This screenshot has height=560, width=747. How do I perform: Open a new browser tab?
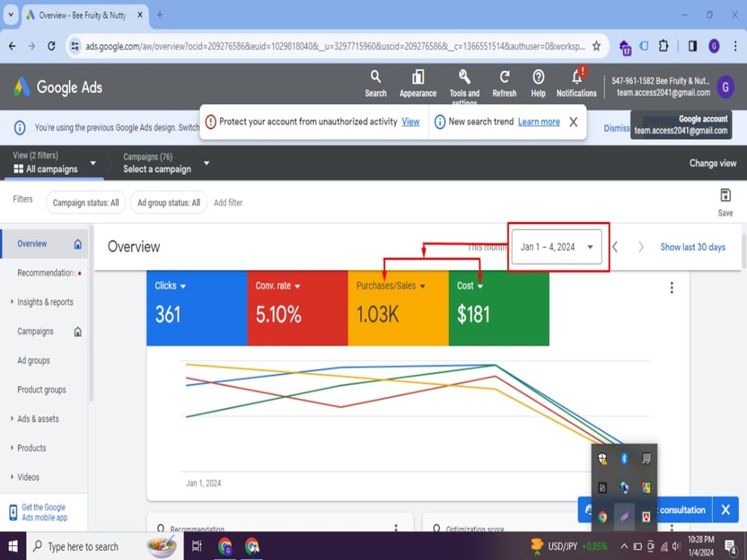click(x=160, y=15)
